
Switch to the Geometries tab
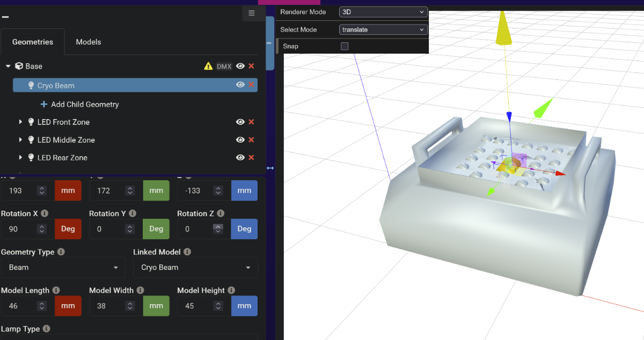[33, 42]
